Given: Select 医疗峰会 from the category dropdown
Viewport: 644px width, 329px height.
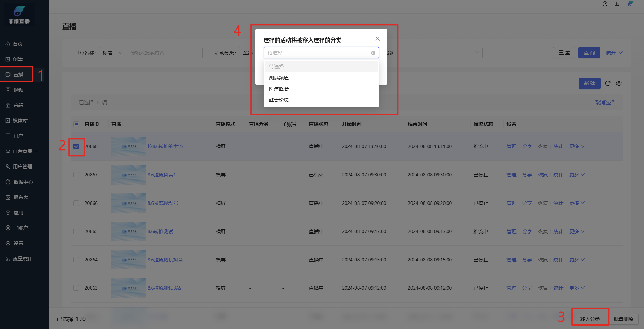Looking at the screenshot, I should pos(279,89).
